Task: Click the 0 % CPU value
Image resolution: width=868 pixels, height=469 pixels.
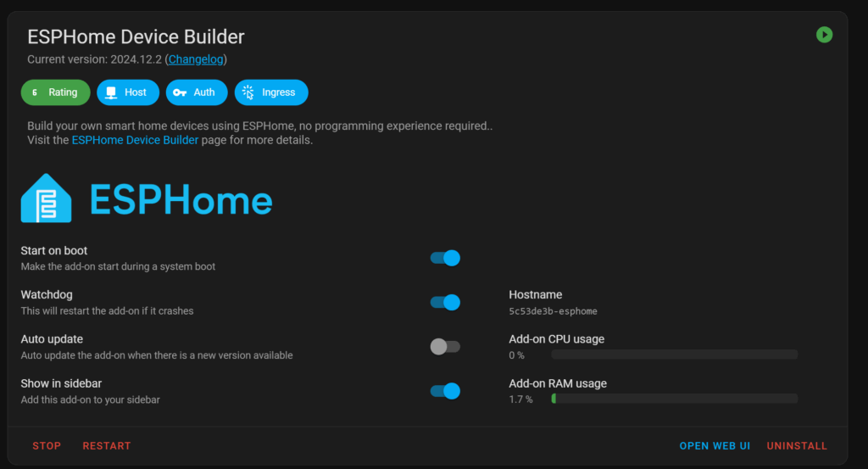Action: tap(516, 355)
